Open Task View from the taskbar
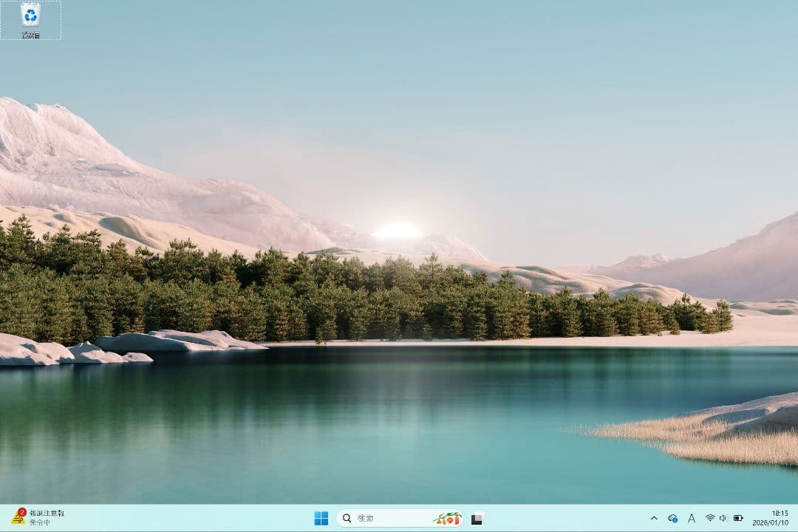Viewport: 798px width, 532px height. [477, 518]
